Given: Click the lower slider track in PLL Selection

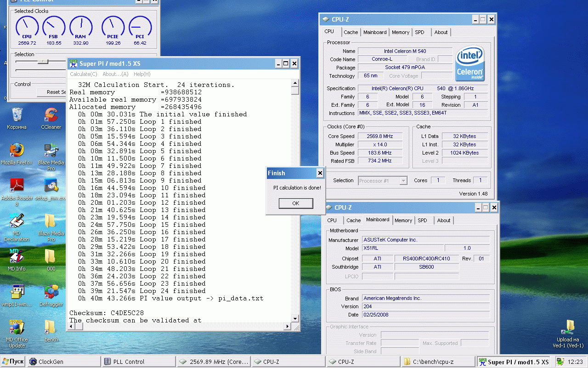Looking at the screenshot, I should (x=40, y=70).
